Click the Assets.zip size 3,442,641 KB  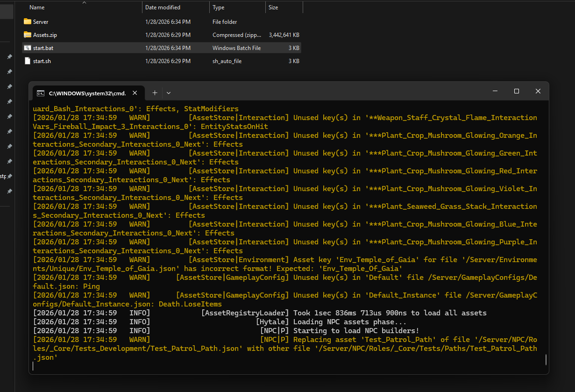[284, 35]
